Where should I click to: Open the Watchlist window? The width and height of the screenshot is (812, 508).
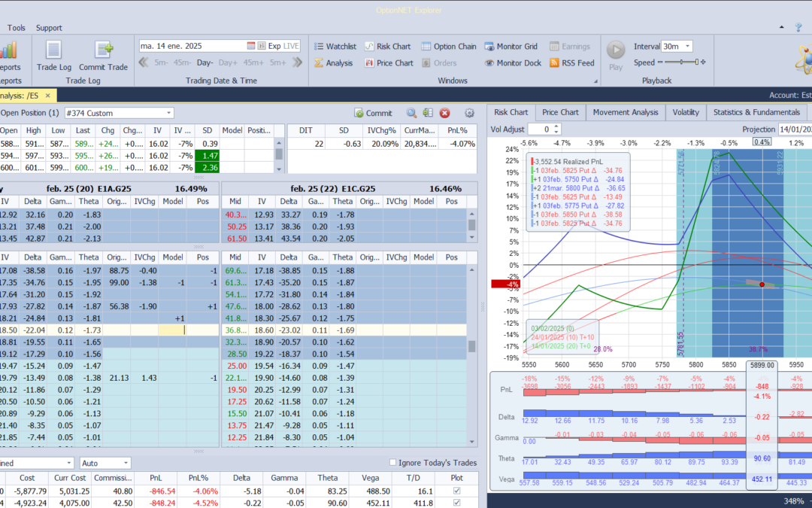tap(335, 46)
